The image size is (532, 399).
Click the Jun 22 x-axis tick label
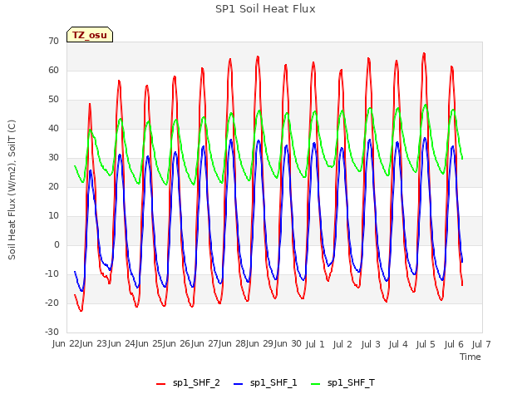click(66, 344)
